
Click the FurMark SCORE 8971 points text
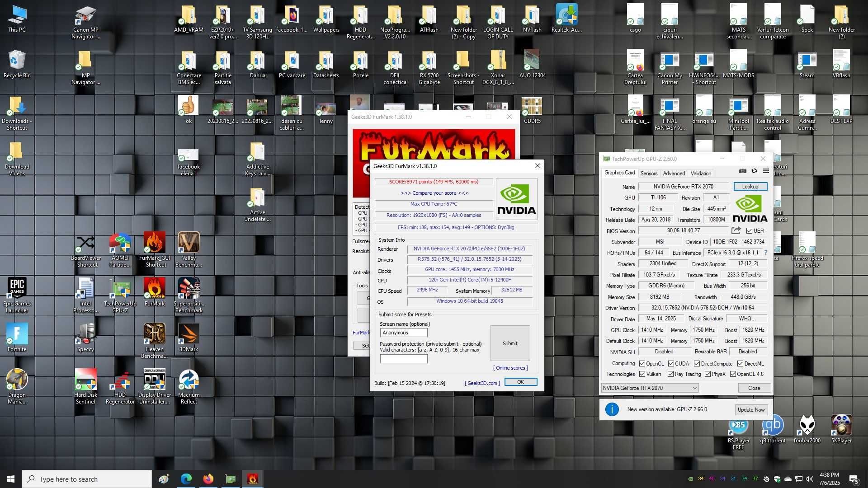tap(434, 182)
